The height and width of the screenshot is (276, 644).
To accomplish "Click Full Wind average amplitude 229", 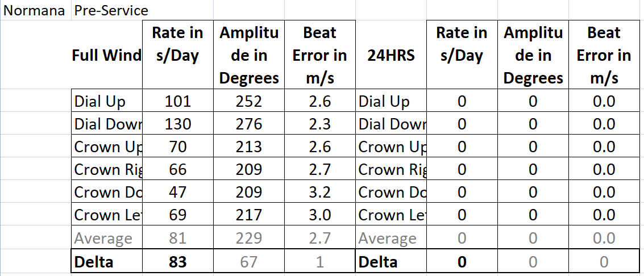I will click(x=248, y=239).
